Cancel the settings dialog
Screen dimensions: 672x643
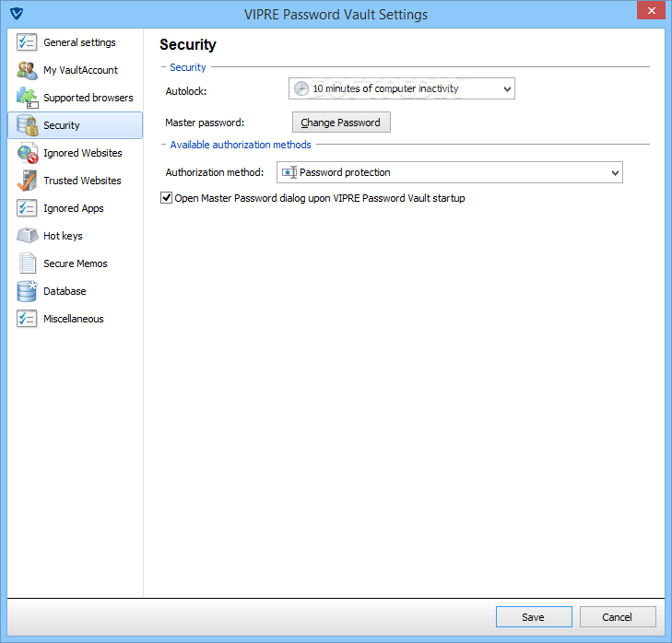pos(618,617)
